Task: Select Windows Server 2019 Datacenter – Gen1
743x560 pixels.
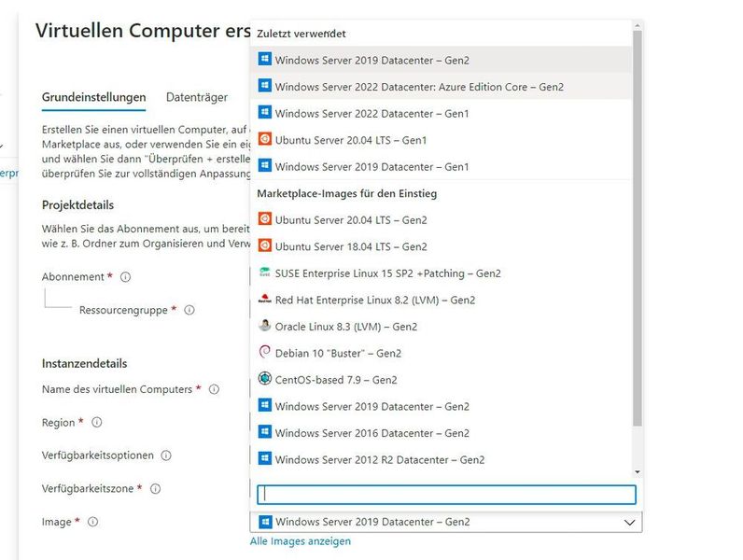Action: coord(442,166)
